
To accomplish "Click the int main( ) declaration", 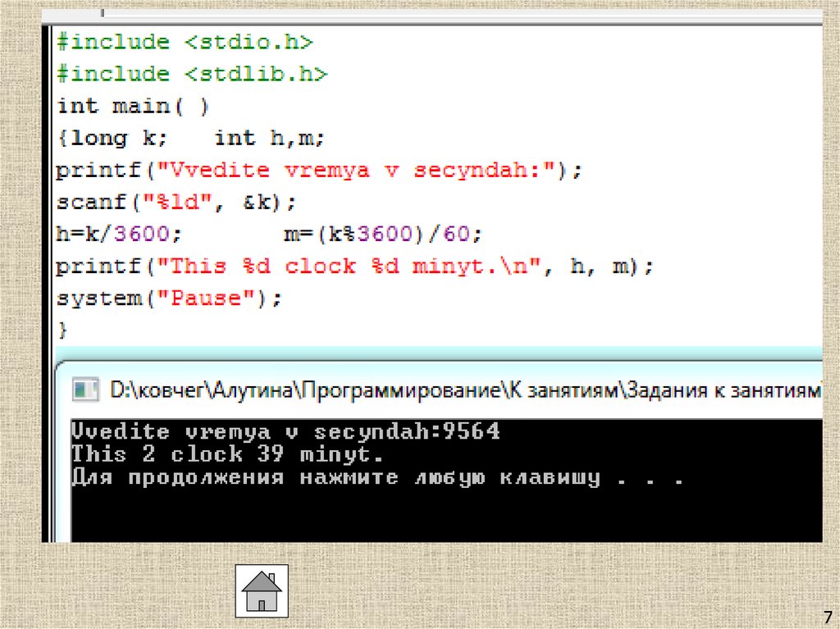I will [131, 105].
